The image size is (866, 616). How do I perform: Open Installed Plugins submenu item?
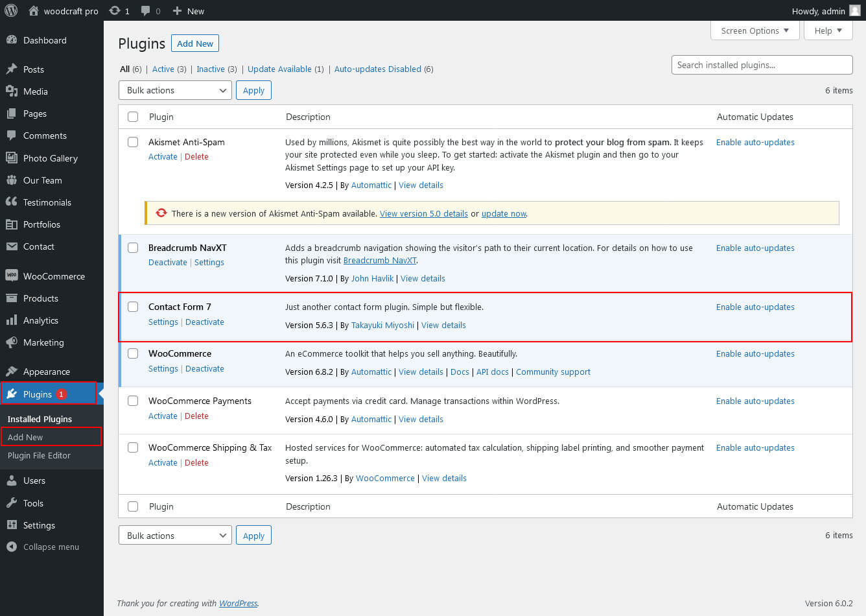coord(40,419)
